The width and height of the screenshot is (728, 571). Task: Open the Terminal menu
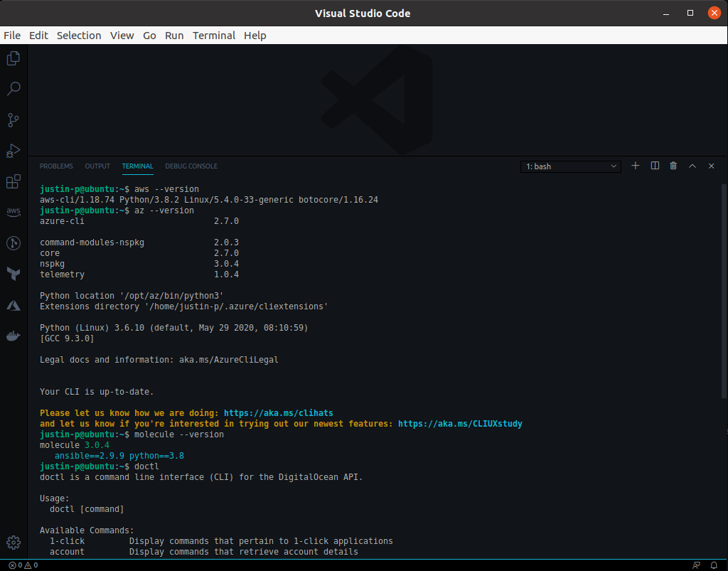point(214,36)
